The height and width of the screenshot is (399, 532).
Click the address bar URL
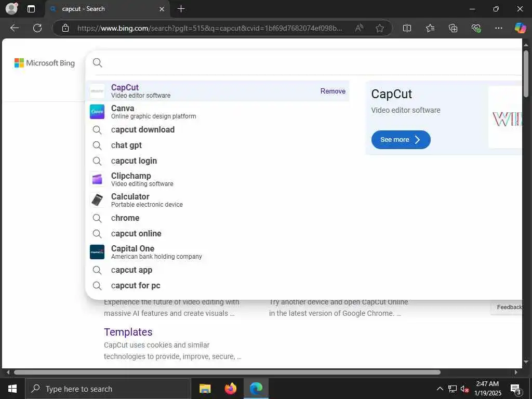(x=209, y=28)
